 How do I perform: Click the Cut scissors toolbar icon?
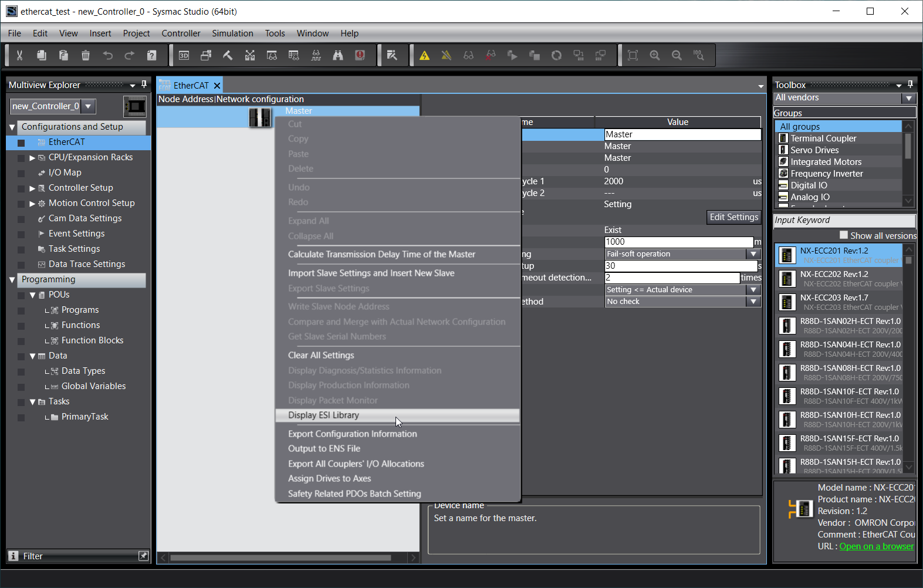(x=19, y=55)
